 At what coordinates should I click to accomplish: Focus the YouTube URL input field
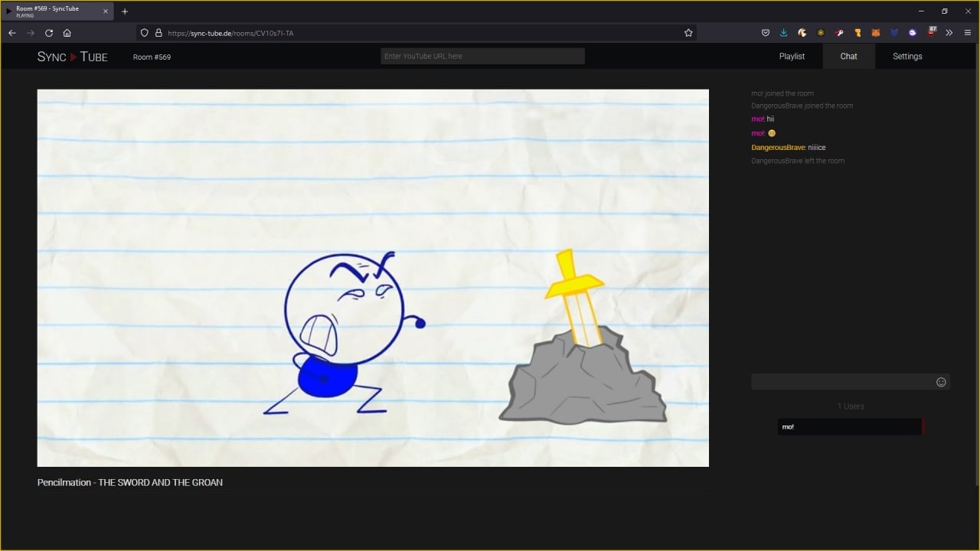[x=482, y=56]
